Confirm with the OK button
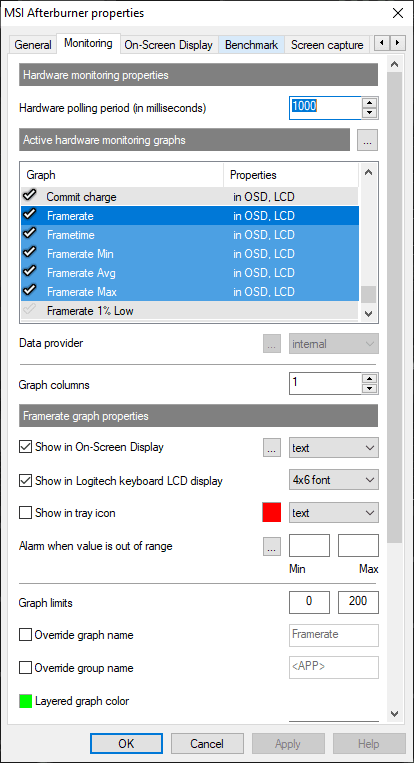Viewport: 414px width, 763px height. tap(126, 744)
